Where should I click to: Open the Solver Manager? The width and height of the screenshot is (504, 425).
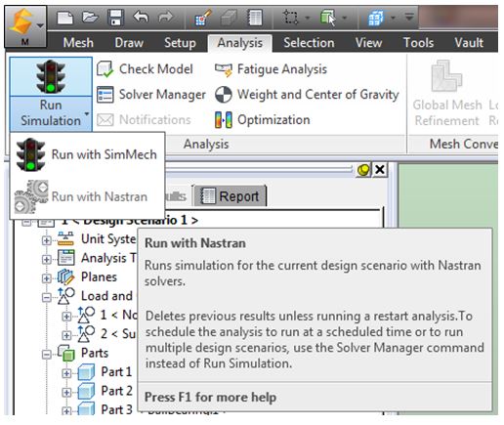coord(151,95)
